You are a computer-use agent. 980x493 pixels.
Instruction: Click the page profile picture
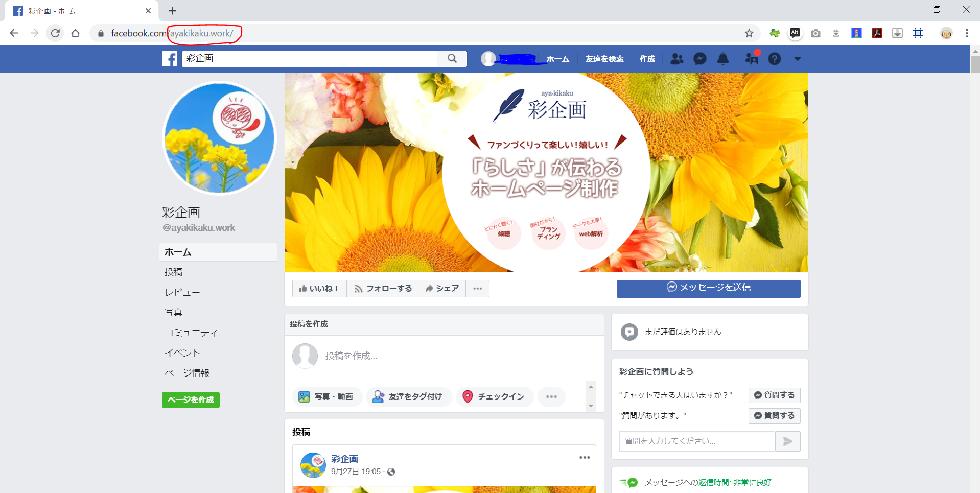pos(219,138)
